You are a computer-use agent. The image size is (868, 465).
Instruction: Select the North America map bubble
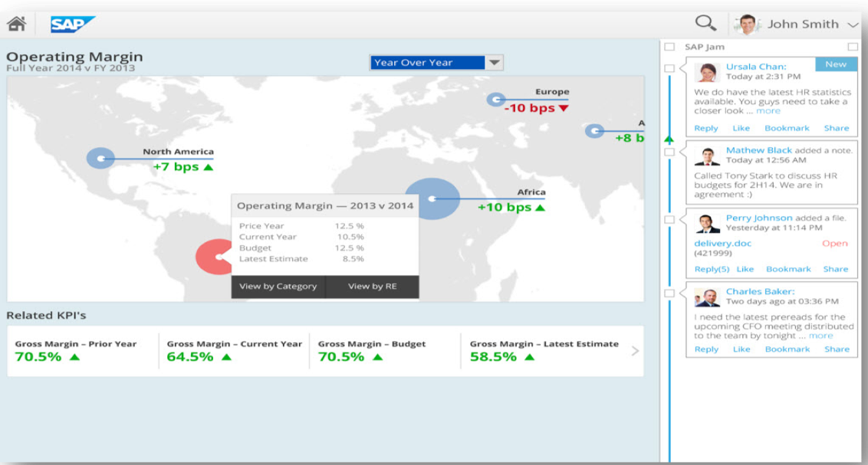tap(100, 159)
